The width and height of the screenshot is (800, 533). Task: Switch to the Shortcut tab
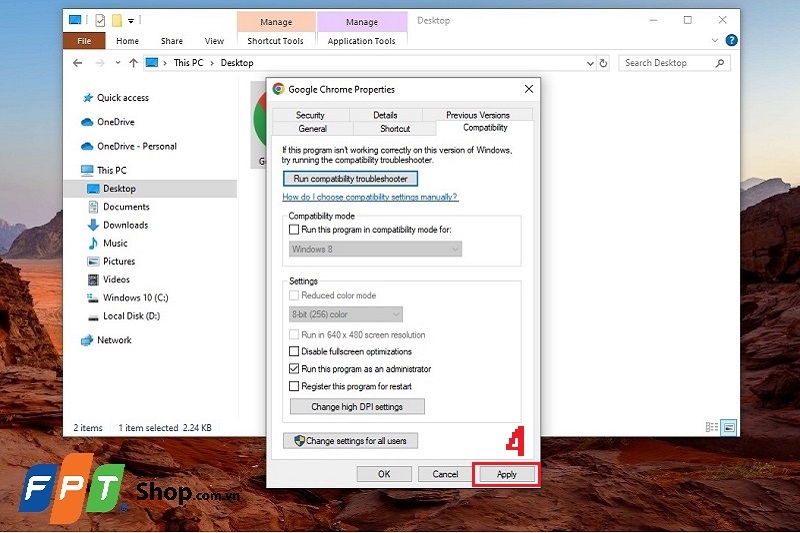(395, 129)
